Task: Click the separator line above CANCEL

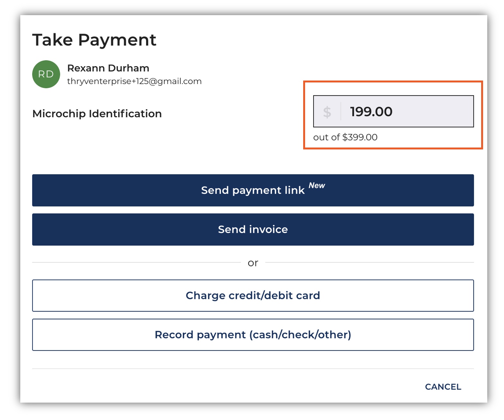Action: coord(253,369)
